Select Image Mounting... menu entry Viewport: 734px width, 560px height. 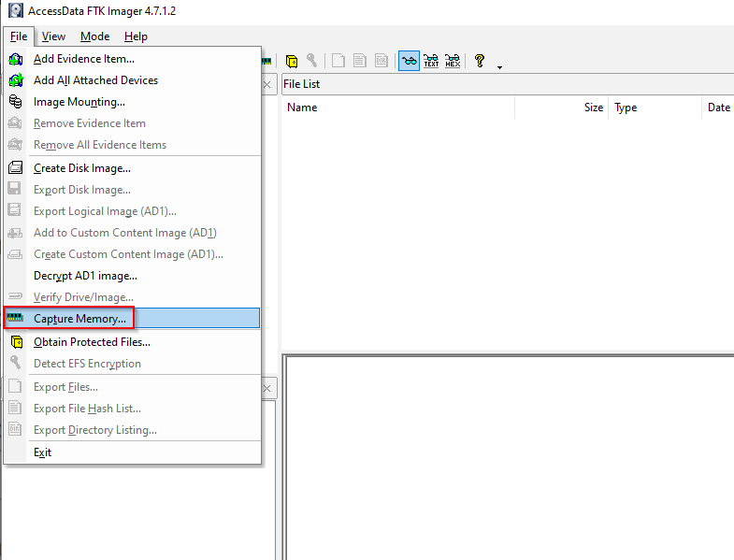pos(132,102)
